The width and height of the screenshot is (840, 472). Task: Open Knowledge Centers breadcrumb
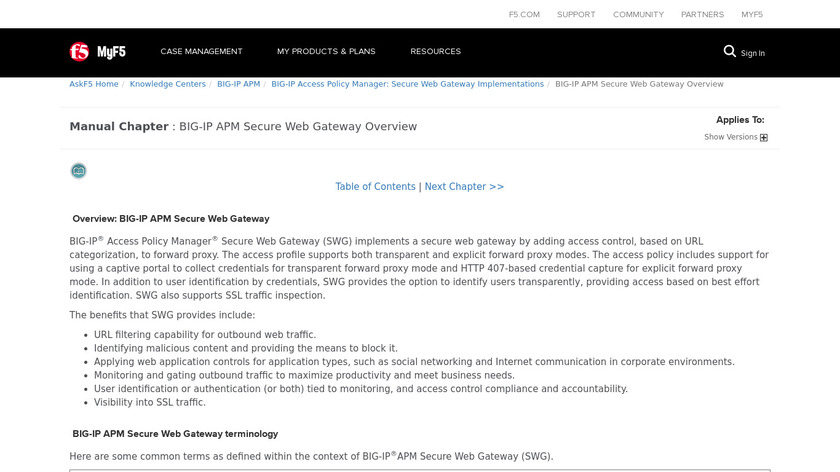click(167, 84)
